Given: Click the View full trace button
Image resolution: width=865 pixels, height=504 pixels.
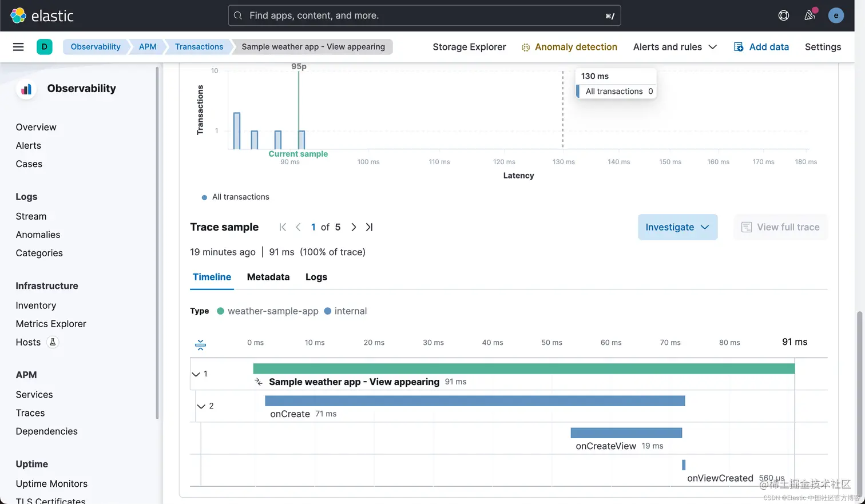Looking at the screenshot, I should coord(780,227).
